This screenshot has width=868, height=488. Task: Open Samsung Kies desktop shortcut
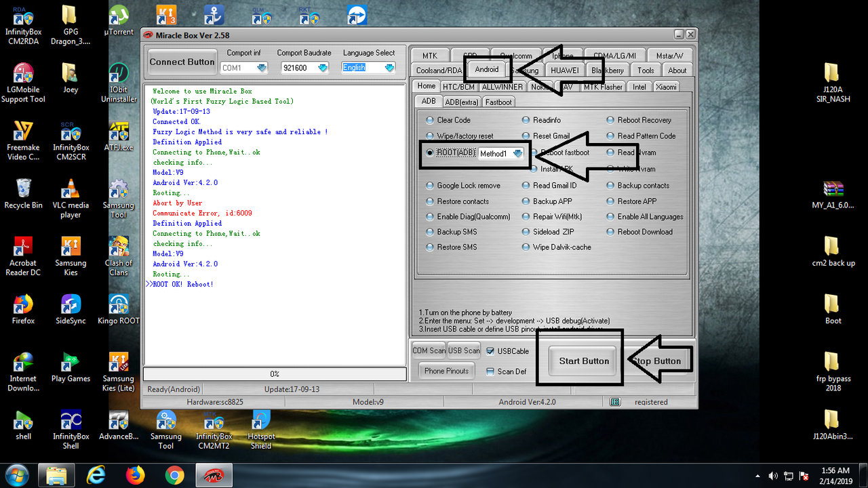71,256
